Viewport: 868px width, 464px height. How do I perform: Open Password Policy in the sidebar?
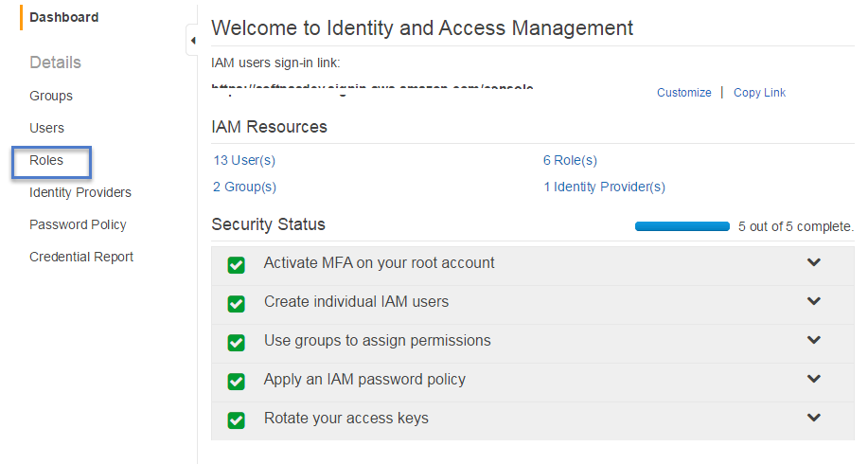(78, 224)
